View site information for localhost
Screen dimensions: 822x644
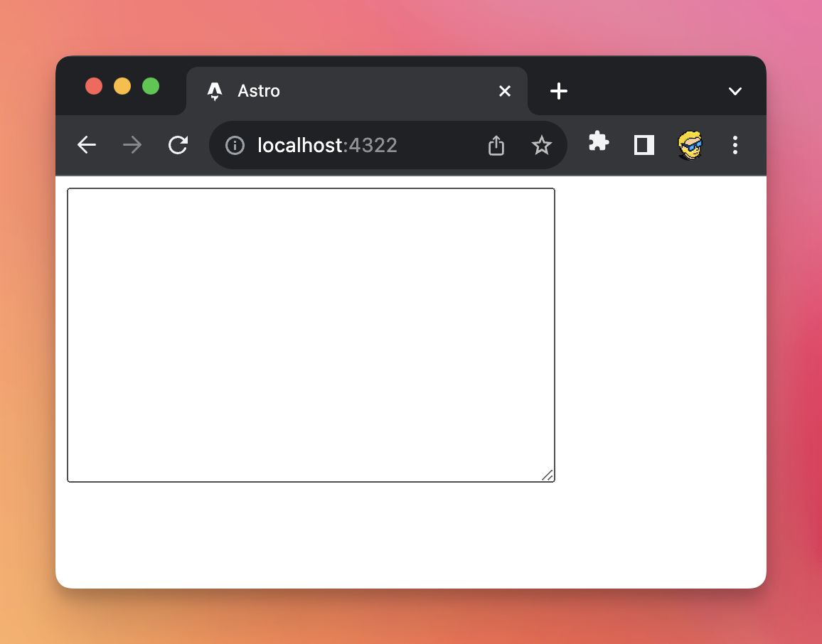coord(235,146)
